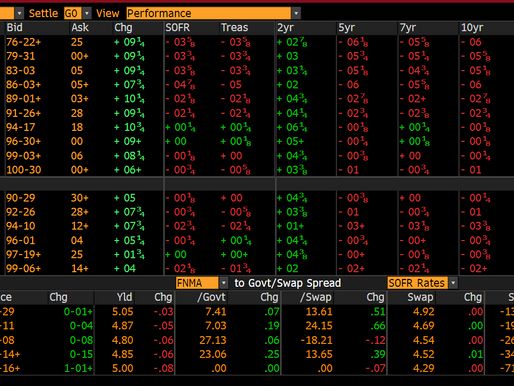Viewport: 514px width, 386px height.
Task: Click the 4.80 yield value
Action: [123, 340]
